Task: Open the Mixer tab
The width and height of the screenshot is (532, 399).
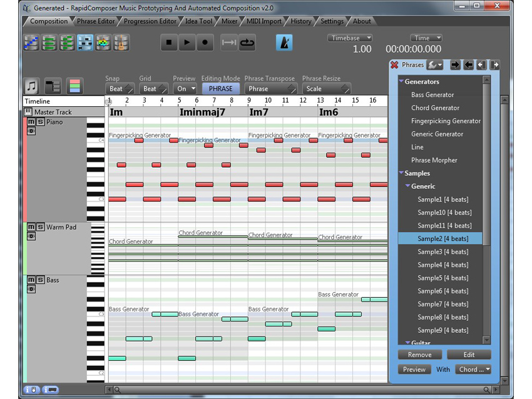Action: tap(229, 21)
